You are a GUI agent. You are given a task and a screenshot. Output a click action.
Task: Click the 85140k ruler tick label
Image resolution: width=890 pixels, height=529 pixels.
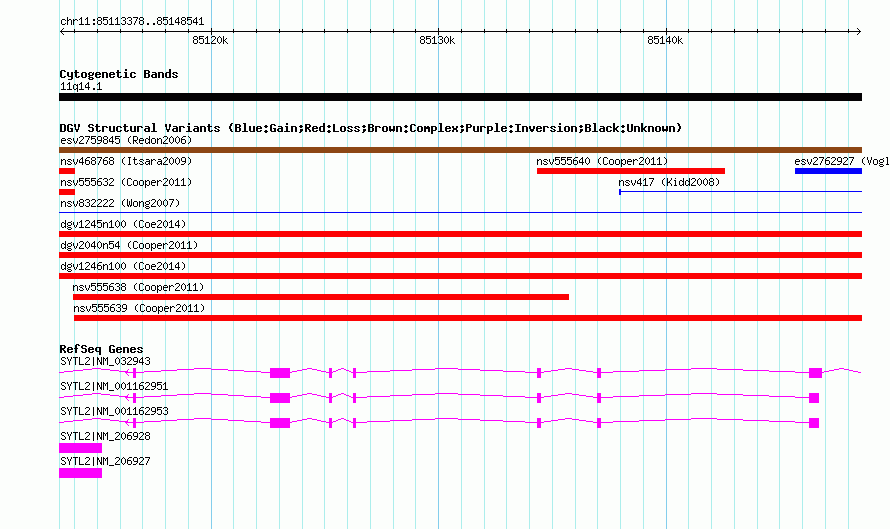click(665, 40)
